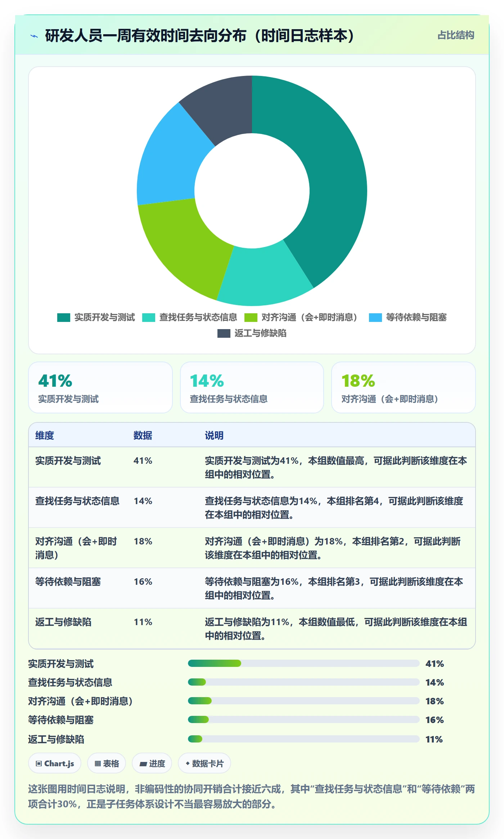Open the 14% 查找任务与状态信息 stat card
The width and height of the screenshot is (504, 839).
pyautogui.click(x=252, y=387)
